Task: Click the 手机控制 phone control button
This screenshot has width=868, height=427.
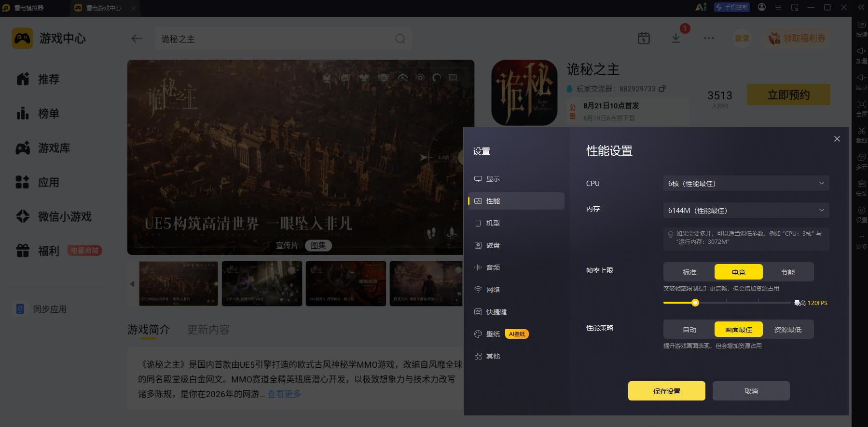Action: click(732, 7)
